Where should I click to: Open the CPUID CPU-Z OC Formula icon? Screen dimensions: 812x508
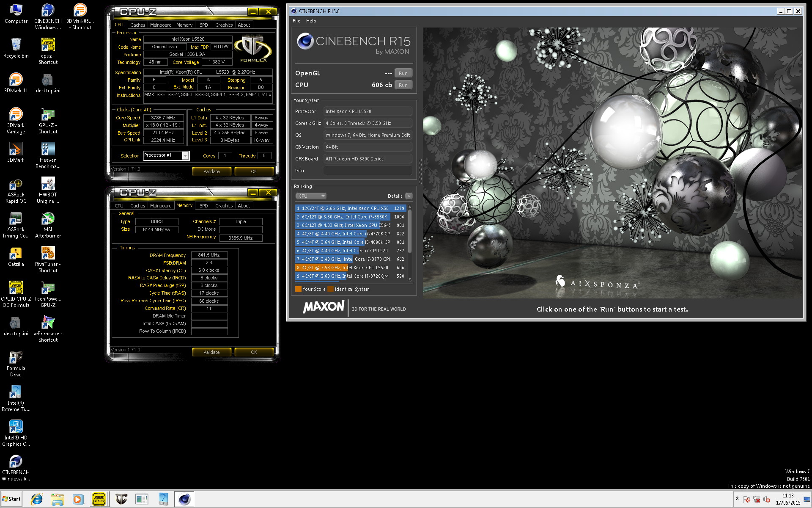tap(16, 295)
